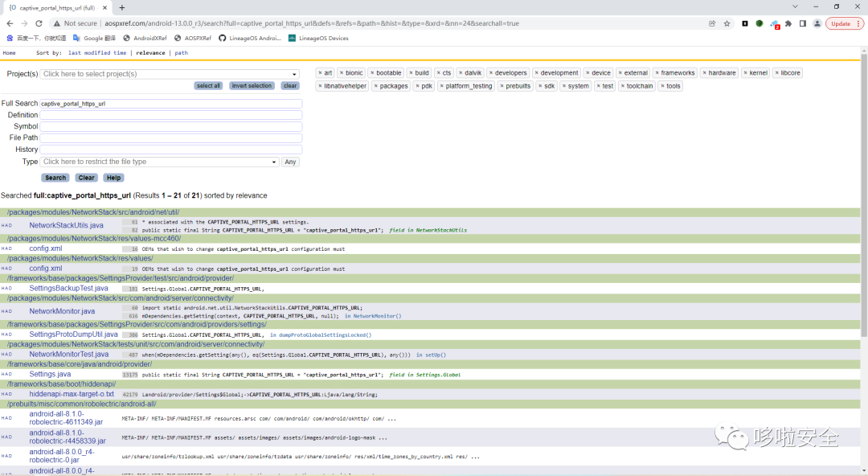The width and height of the screenshot is (868, 476).
Task: Click the Chrome Update button
Action: tap(841, 23)
